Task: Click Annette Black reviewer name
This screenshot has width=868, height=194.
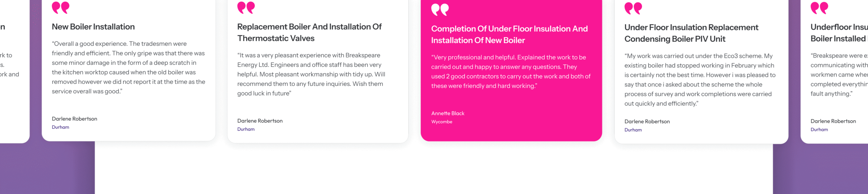Action: [448, 113]
